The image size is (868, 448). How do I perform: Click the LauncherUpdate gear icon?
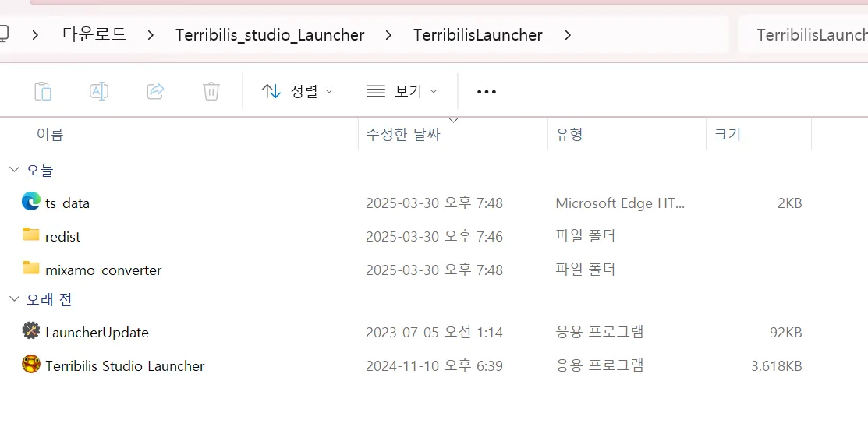(31, 331)
